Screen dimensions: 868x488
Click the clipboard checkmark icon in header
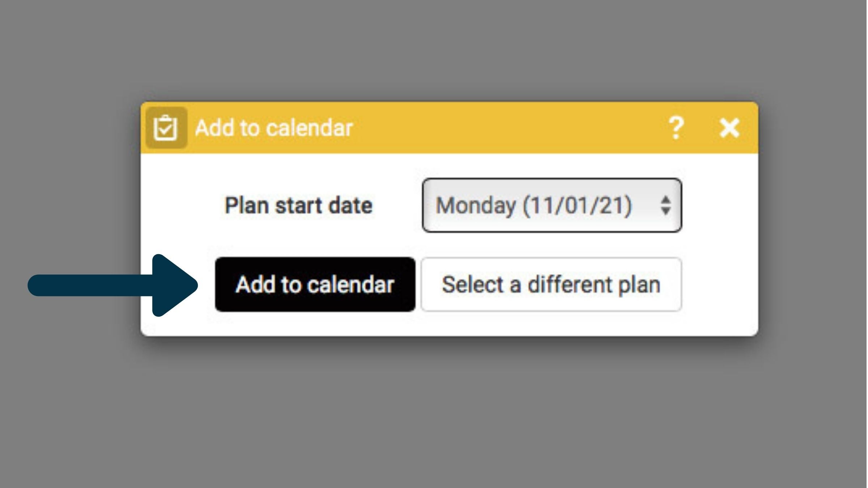pyautogui.click(x=166, y=128)
